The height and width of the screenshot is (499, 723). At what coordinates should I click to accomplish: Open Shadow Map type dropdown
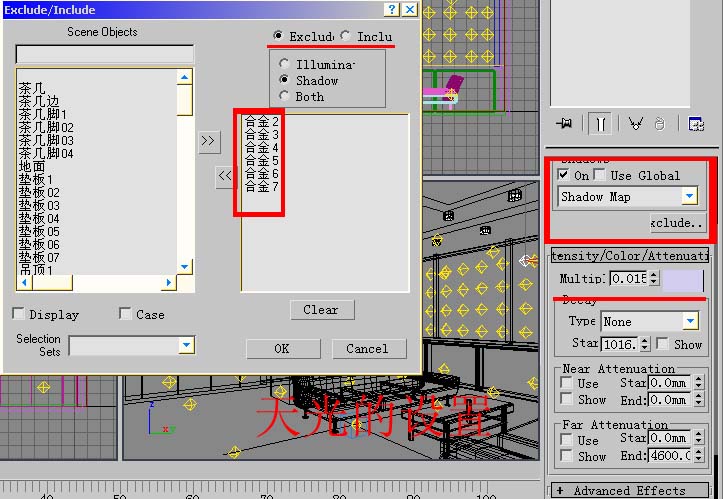(689, 196)
